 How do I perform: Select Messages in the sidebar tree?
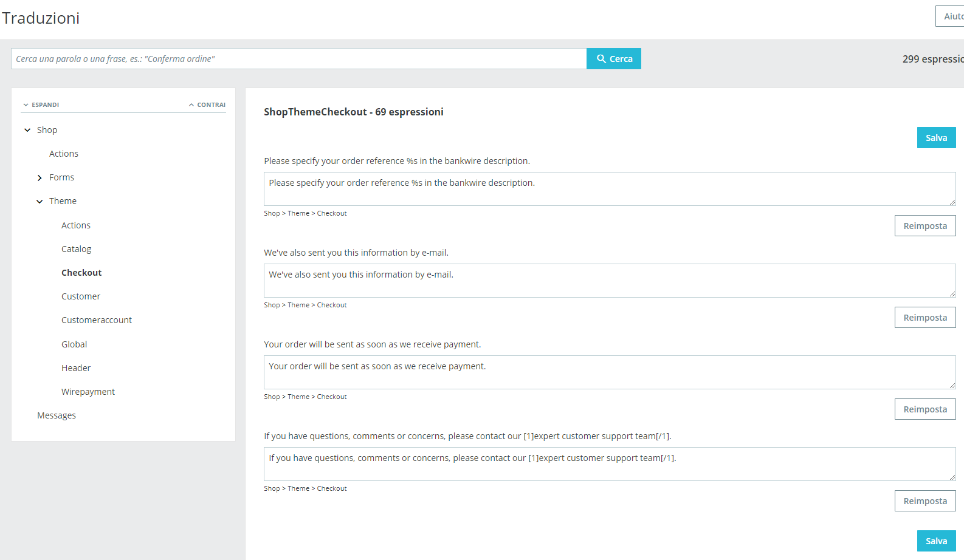pyautogui.click(x=57, y=415)
